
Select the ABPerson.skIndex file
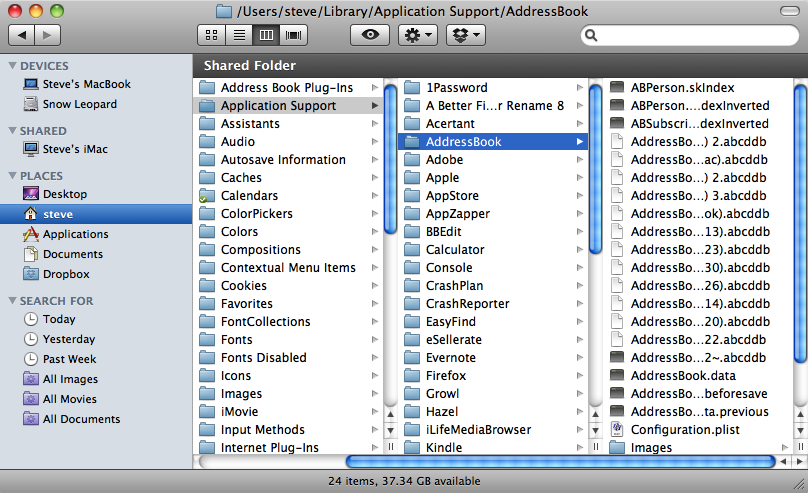click(698, 88)
